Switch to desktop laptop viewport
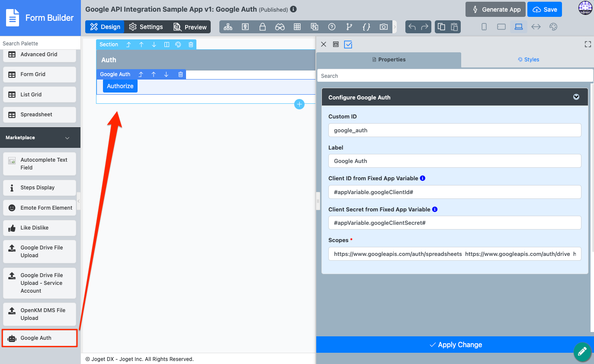This screenshot has height=364, width=594. [519, 27]
